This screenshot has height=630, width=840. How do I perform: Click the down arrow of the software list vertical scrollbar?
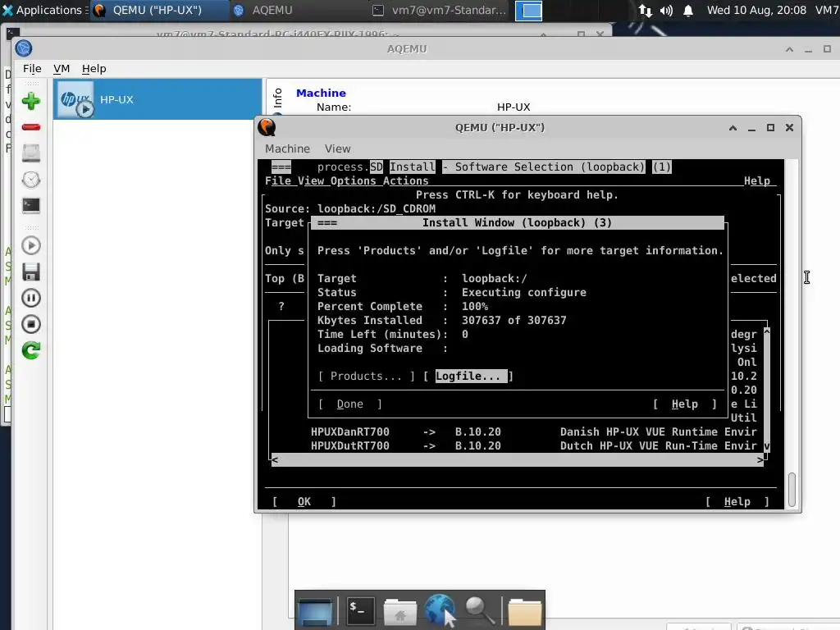[767, 446]
